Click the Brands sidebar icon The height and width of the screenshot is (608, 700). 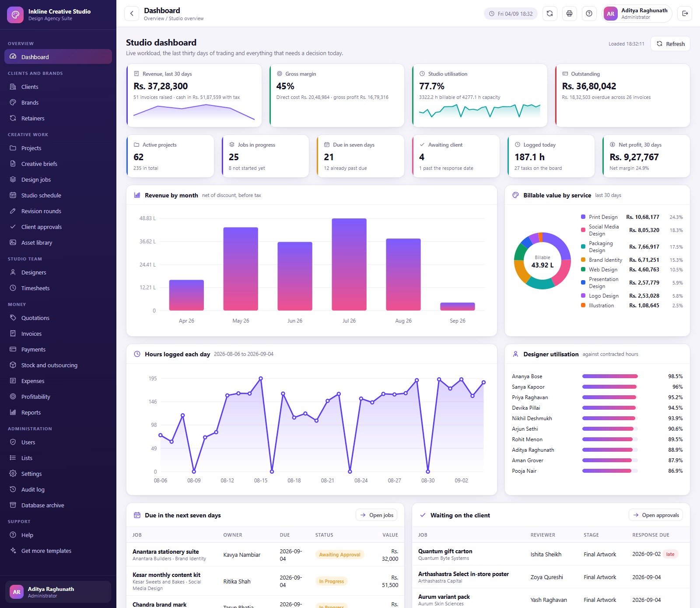point(13,102)
